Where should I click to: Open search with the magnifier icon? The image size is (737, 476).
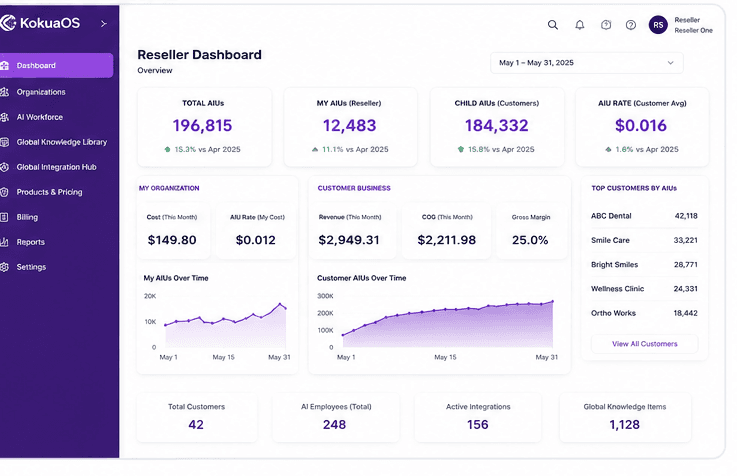(x=553, y=25)
